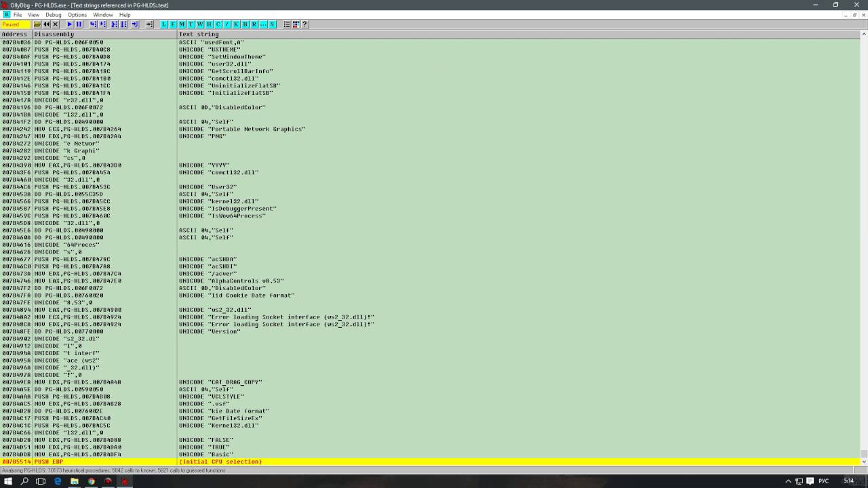Screen dimensions: 868x488
Task: Select the "VCLSTYLE" string row
Action: (430, 396)
